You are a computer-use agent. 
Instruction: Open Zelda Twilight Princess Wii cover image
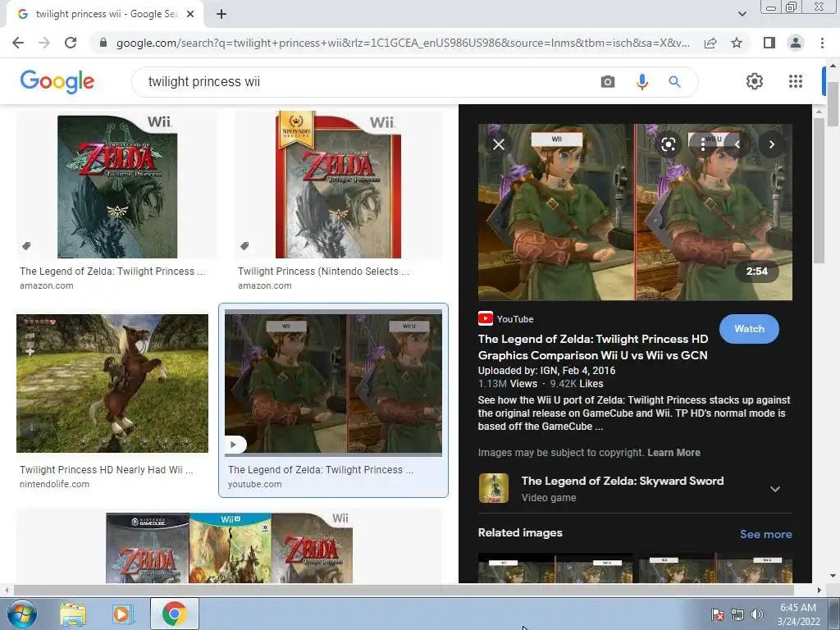pyautogui.click(x=116, y=186)
